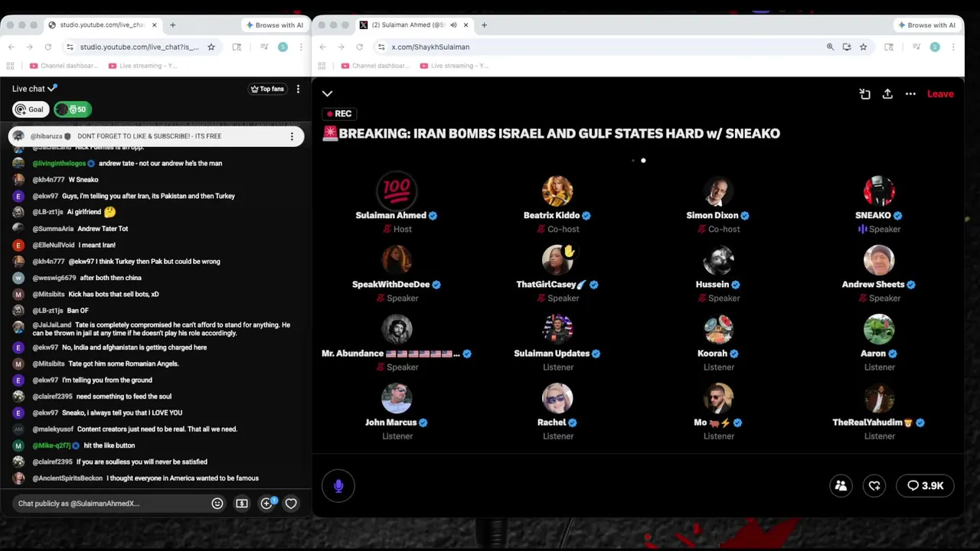Bookmark the YouTube page with star icon
980x551 pixels.
(211, 47)
